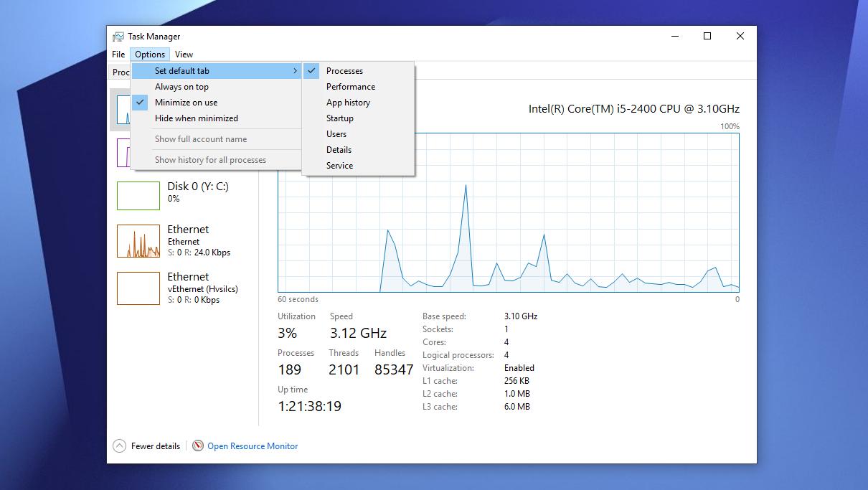Click the 3.12 GHz speed value
Image resolution: width=868 pixels, height=490 pixels.
pyautogui.click(x=358, y=334)
